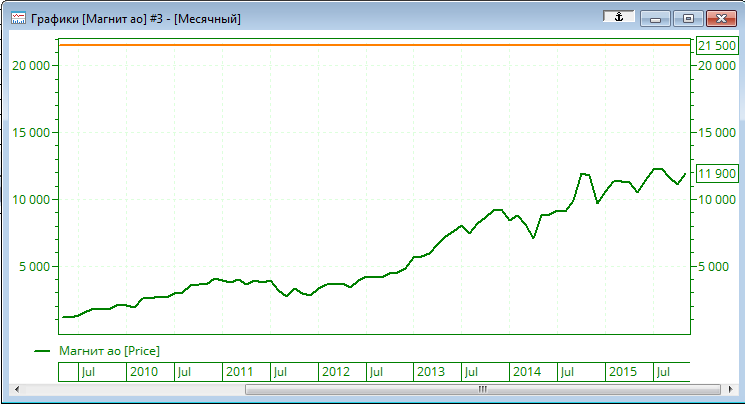The height and width of the screenshot is (404, 745).
Task: Maximize the Графики chart window
Action: coord(688,18)
